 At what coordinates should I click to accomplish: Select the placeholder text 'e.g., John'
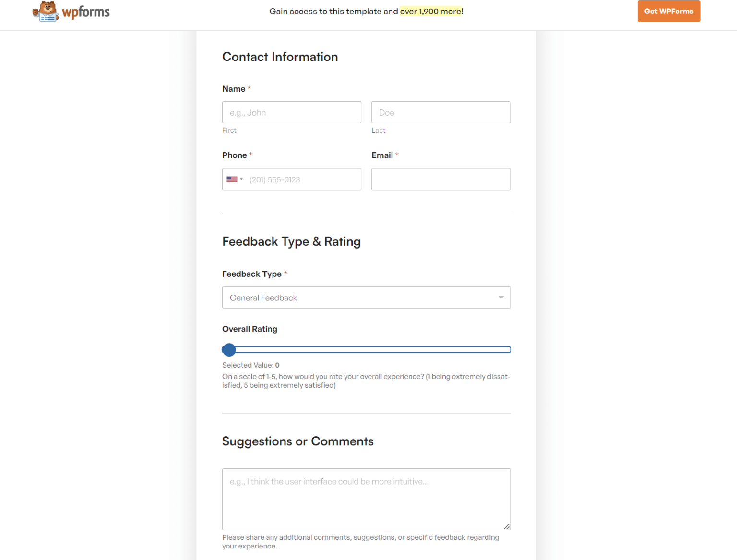[247, 112]
